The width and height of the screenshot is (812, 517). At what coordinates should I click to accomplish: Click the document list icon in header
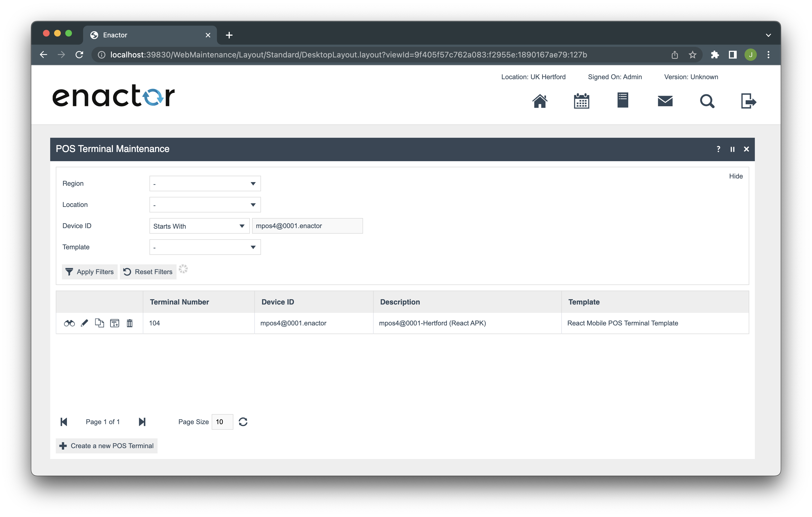623,100
